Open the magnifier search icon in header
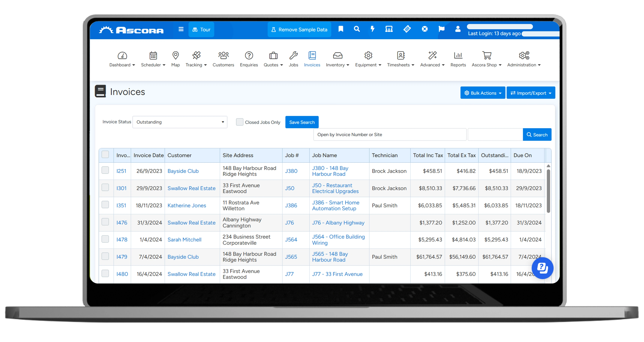The width and height of the screenshot is (644, 342). point(357,29)
